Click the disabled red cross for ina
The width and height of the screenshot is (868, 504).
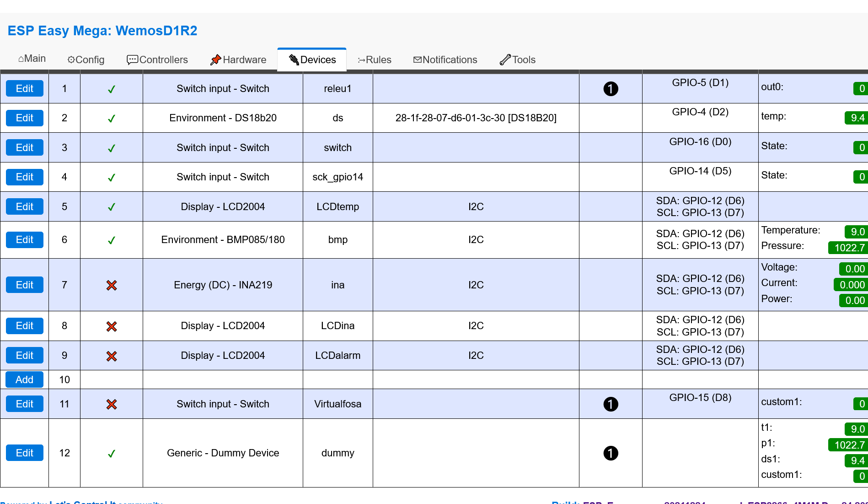[112, 285]
